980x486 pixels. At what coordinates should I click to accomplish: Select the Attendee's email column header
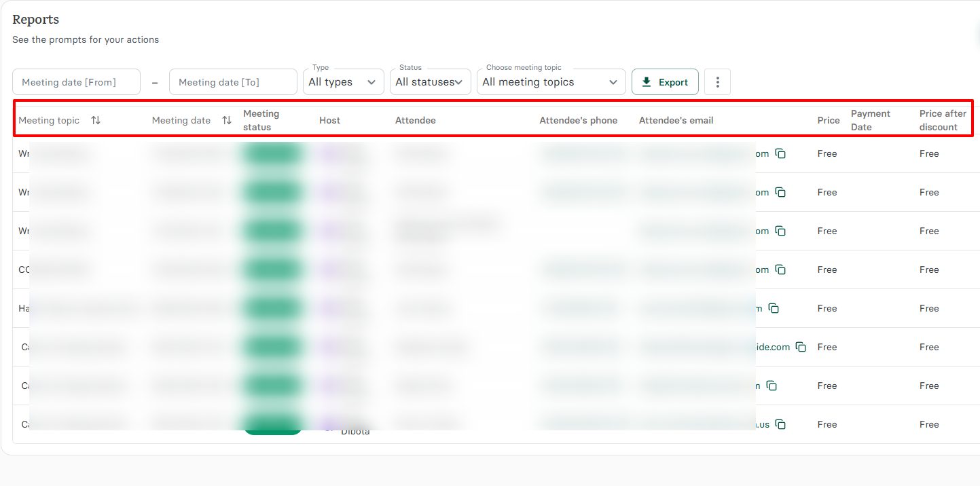676,120
